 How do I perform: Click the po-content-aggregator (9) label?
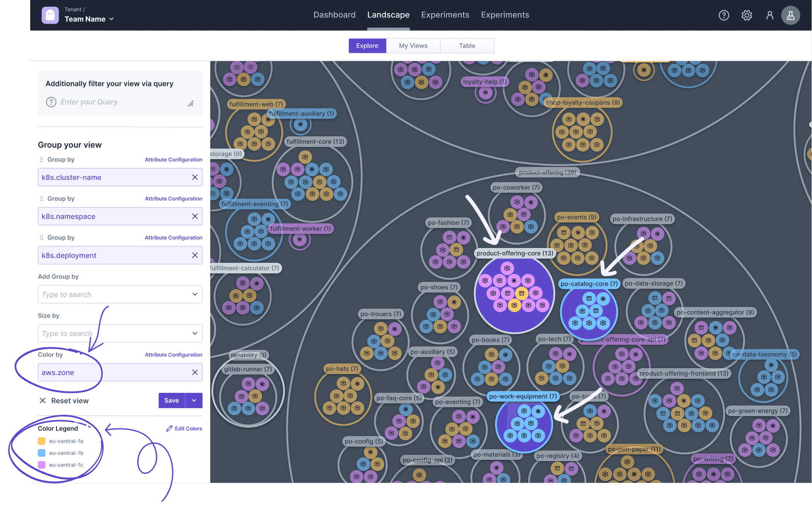click(x=715, y=312)
